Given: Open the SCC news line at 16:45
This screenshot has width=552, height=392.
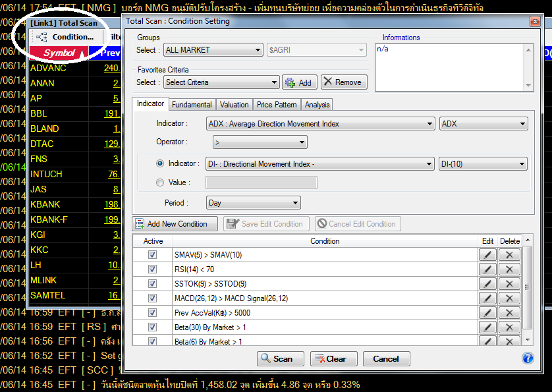Looking at the screenshot, I should pyautogui.click(x=60, y=370).
